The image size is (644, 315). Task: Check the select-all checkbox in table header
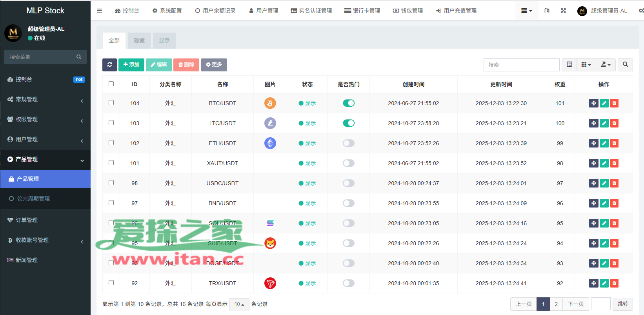[111, 84]
